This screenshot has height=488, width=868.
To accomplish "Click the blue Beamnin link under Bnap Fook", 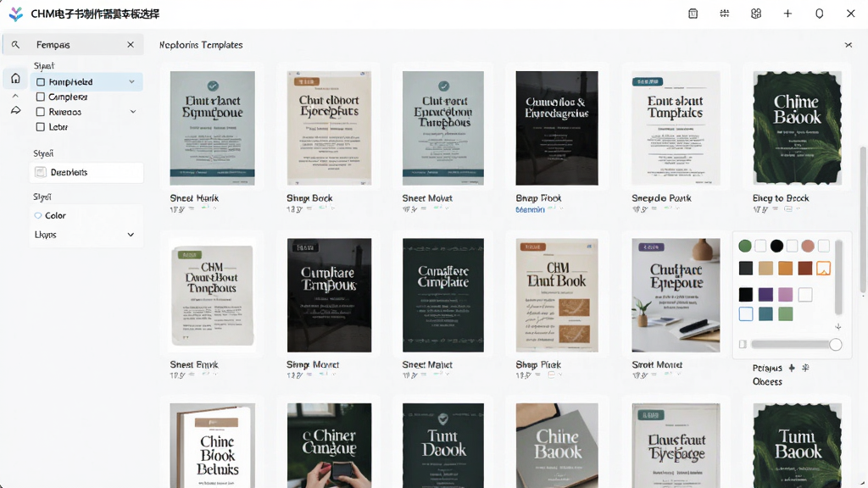I will point(530,210).
